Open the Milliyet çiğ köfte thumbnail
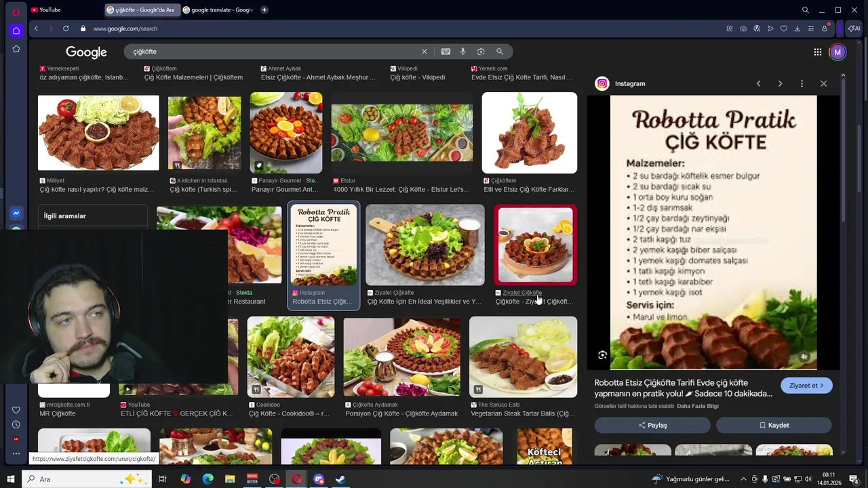The height and width of the screenshot is (488, 868). click(x=98, y=133)
